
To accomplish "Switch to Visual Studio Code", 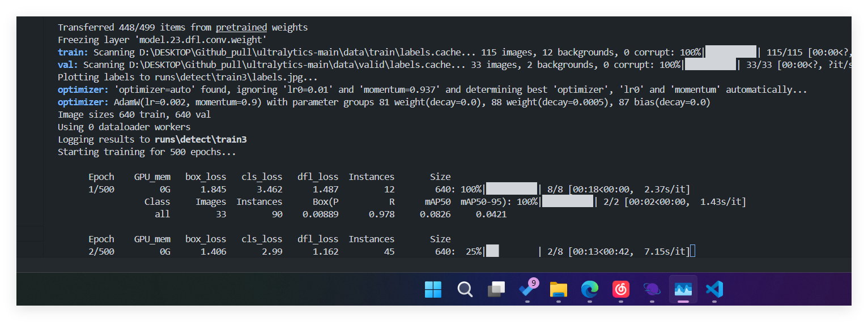I will click(714, 290).
